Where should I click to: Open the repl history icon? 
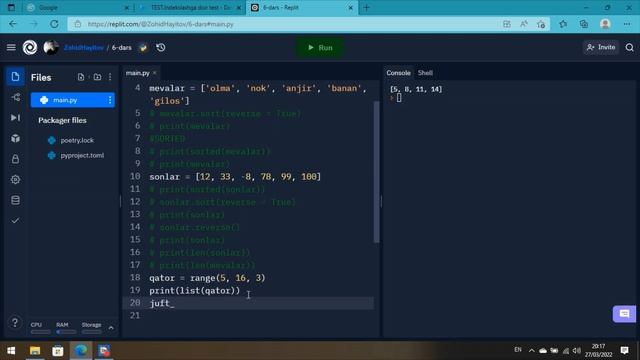(161, 48)
